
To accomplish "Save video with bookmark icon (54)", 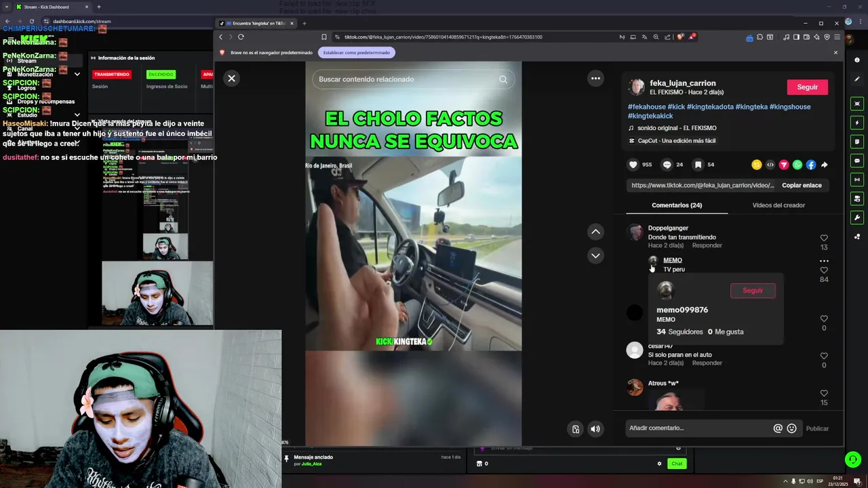I will tap(698, 165).
